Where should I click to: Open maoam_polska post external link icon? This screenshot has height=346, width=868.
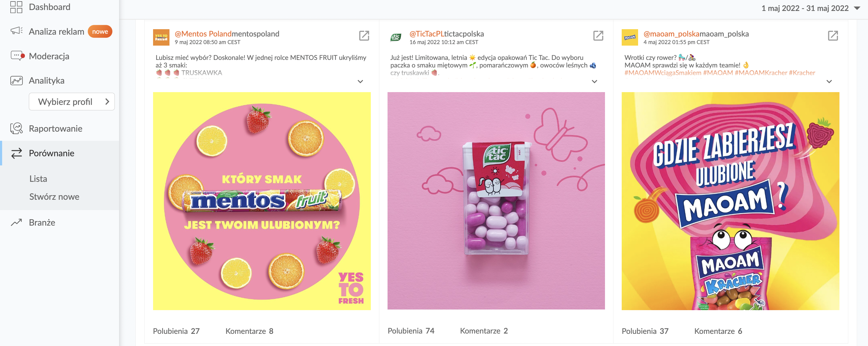pyautogui.click(x=833, y=35)
